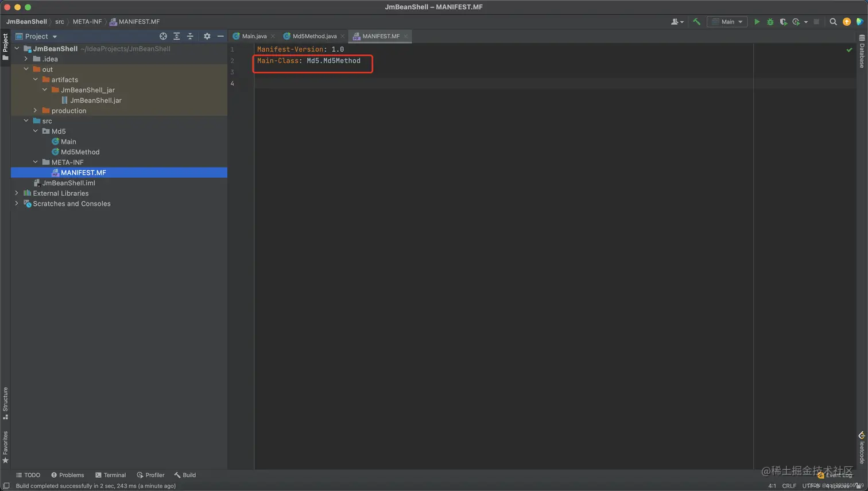Open the leetcode side panel
The height and width of the screenshot is (491, 868).
[x=862, y=447]
